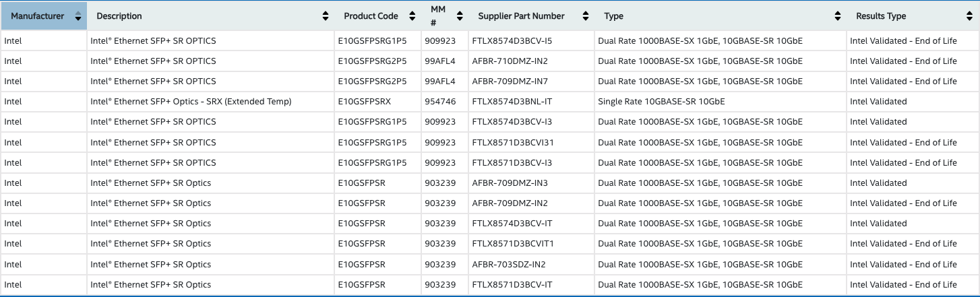Click Results Type in FTLX8574D3BCV-I3 row
Viewport: 980px width, 297px height.
pos(878,122)
